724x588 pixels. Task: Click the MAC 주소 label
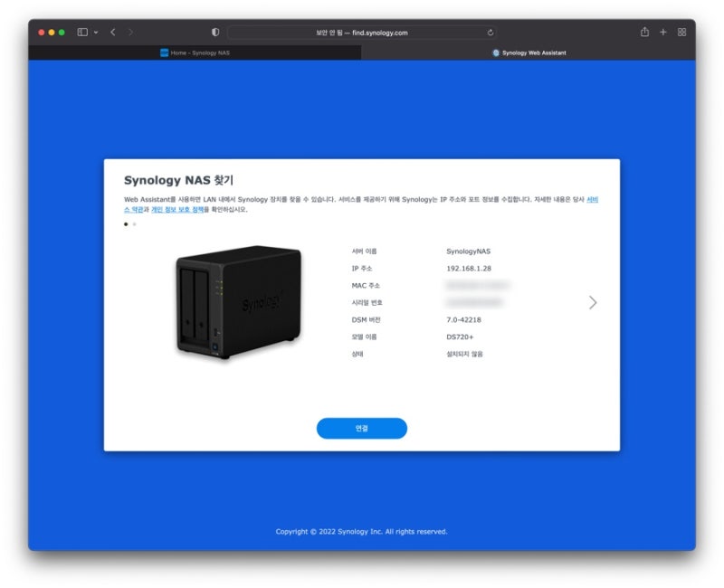(x=366, y=285)
